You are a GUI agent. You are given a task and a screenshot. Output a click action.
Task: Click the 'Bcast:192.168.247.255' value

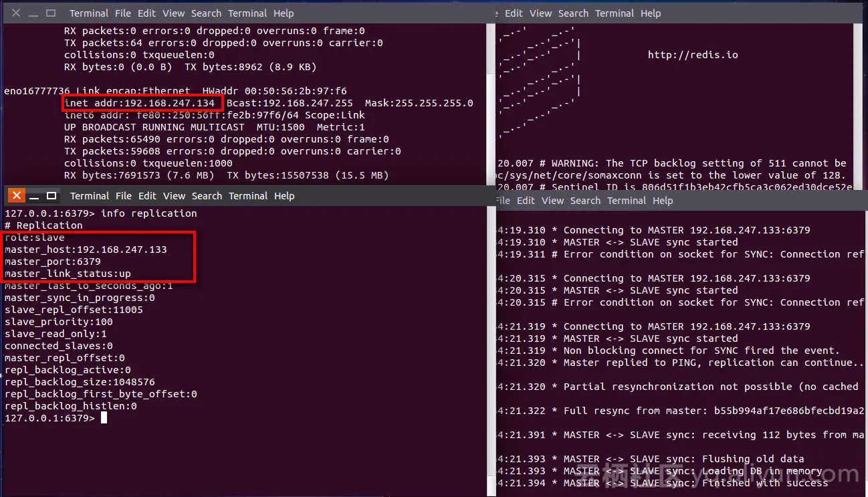[x=290, y=103]
